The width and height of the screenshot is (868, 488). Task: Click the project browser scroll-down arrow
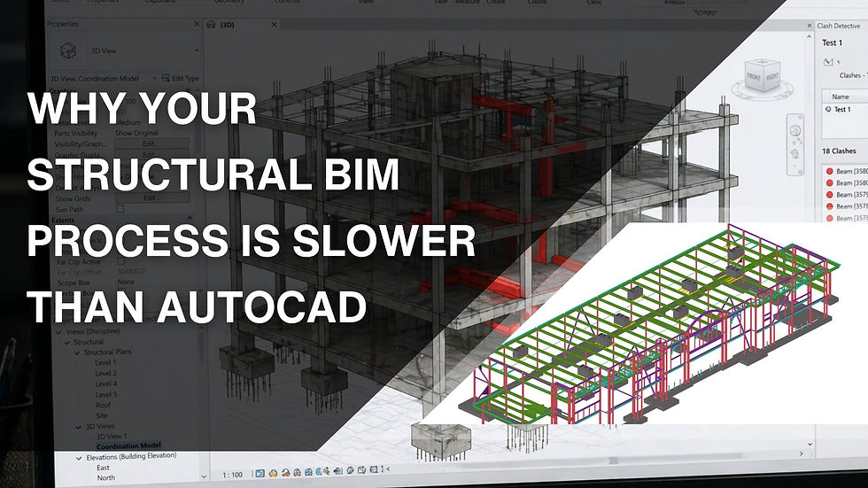click(x=204, y=476)
